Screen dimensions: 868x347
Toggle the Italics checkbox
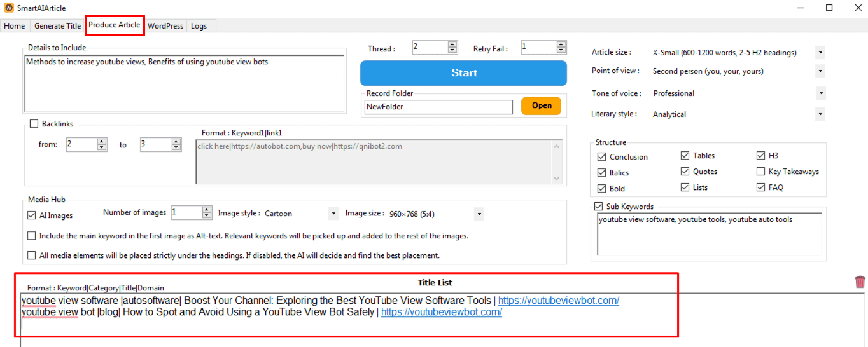[x=601, y=173]
